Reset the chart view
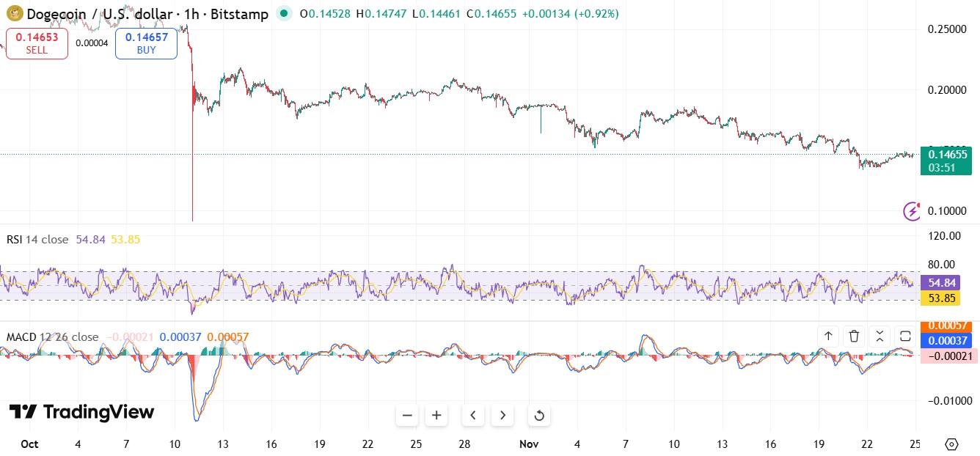Screen dimensions: 980x456 click(539, 416)
